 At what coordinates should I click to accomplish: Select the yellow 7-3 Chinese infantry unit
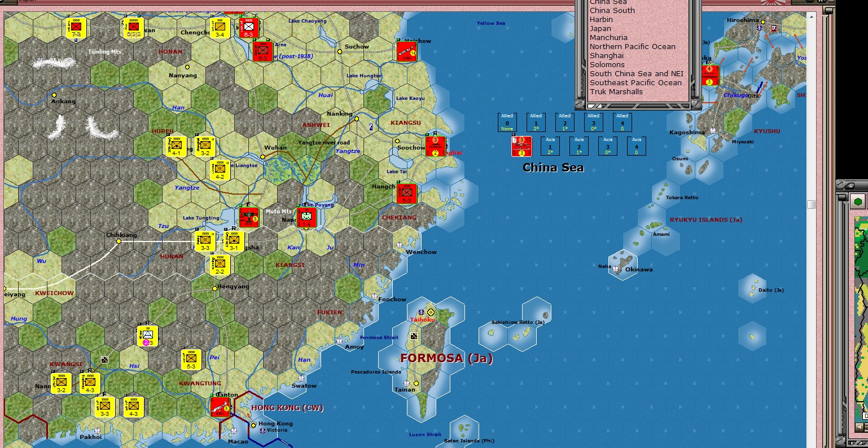click(76, 27)
